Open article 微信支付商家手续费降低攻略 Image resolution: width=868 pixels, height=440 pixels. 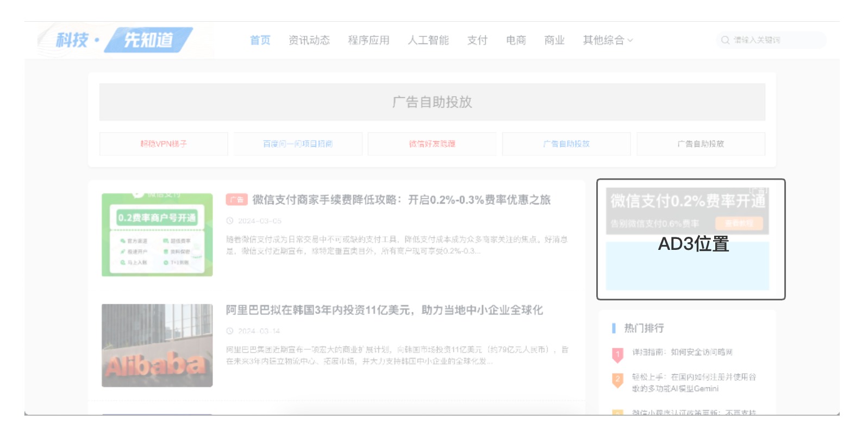pyautogui.click(x=401, y=200)
